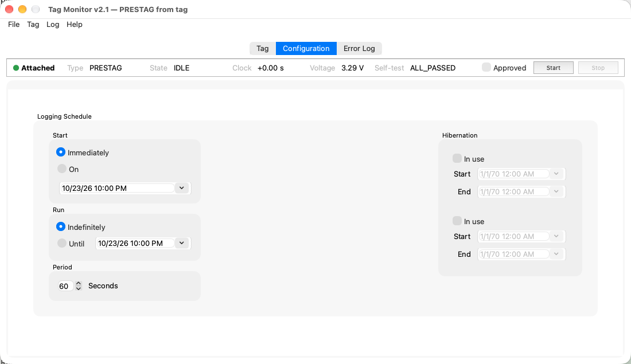Click the green Attached status indicator
631x364 pixels.
tap(16, 68)
